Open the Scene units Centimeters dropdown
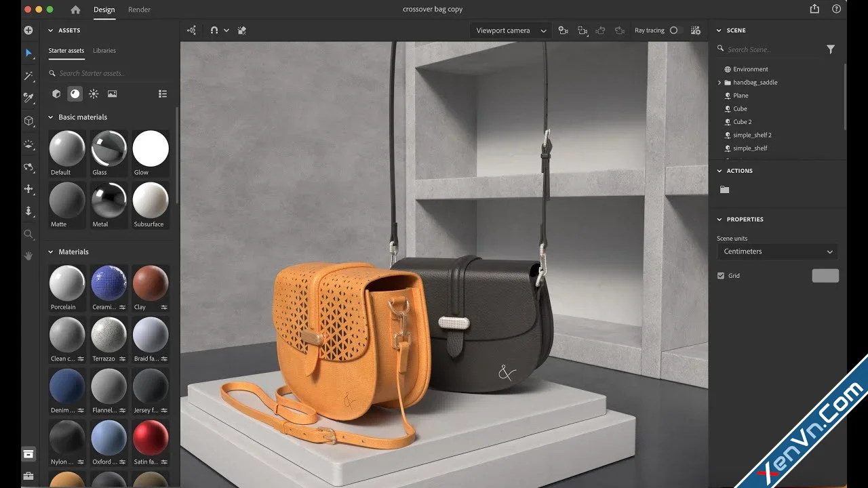This screenshot has height=488, width=868. pos(778,251)
